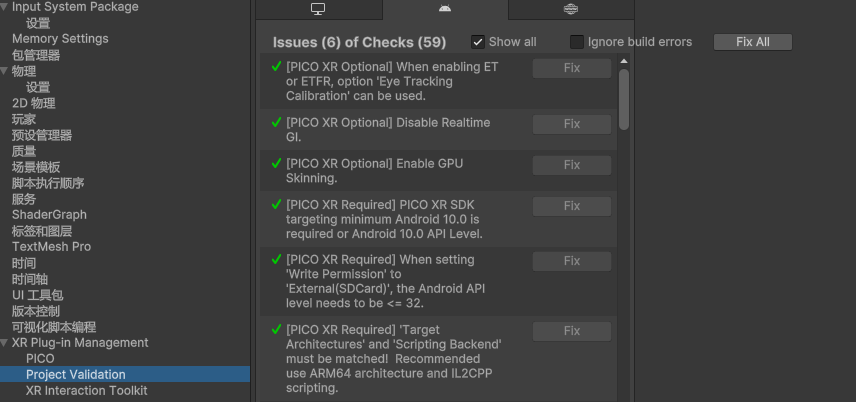Click green checkmark of Write Permission item
This screenshot has width=856, height=402.
276,259
